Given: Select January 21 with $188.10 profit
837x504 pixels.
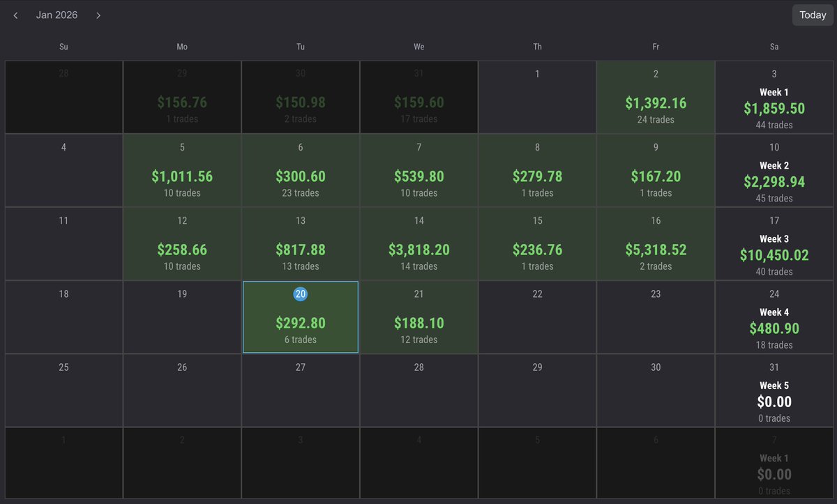Looking at the screenshot, I should [418, 317].
